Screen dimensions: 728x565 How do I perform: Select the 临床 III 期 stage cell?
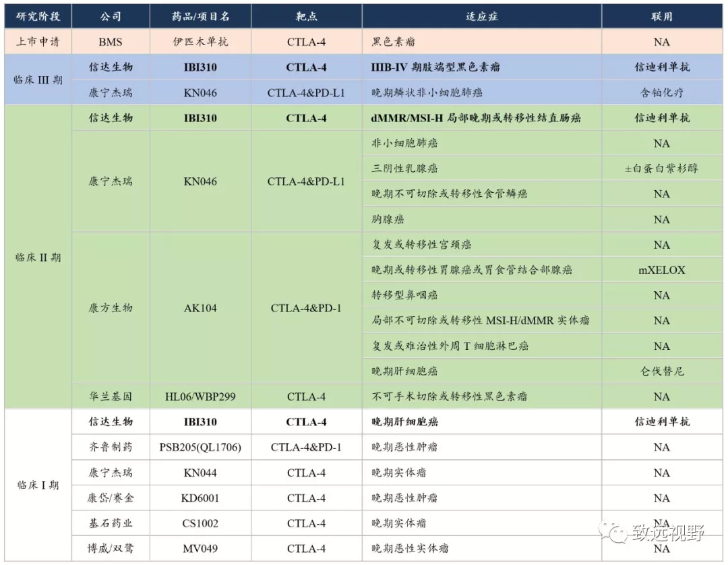38,80
